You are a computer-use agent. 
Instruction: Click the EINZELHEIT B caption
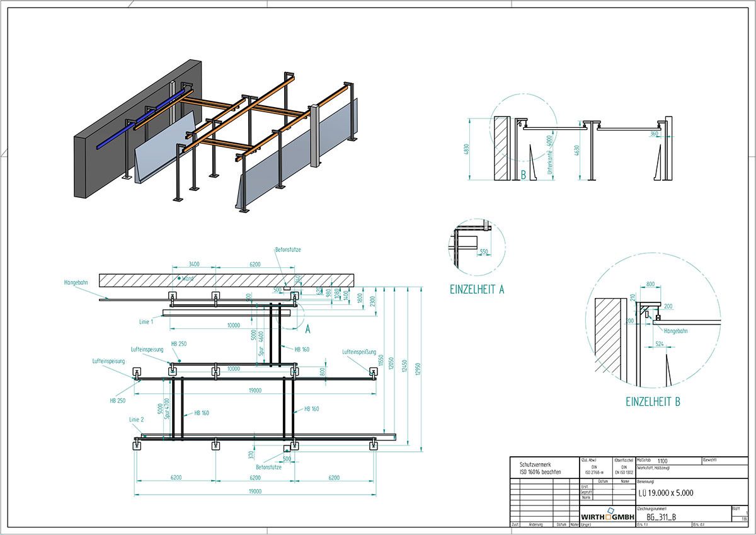[652, 401]
